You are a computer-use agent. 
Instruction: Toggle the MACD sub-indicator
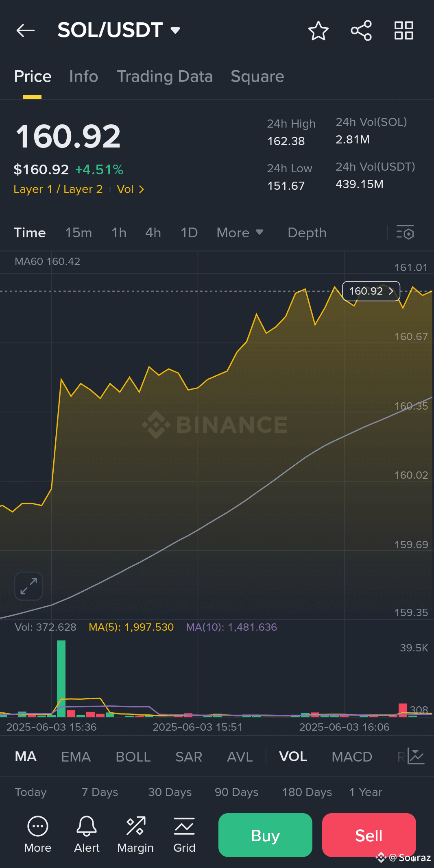tap(352, 757)
